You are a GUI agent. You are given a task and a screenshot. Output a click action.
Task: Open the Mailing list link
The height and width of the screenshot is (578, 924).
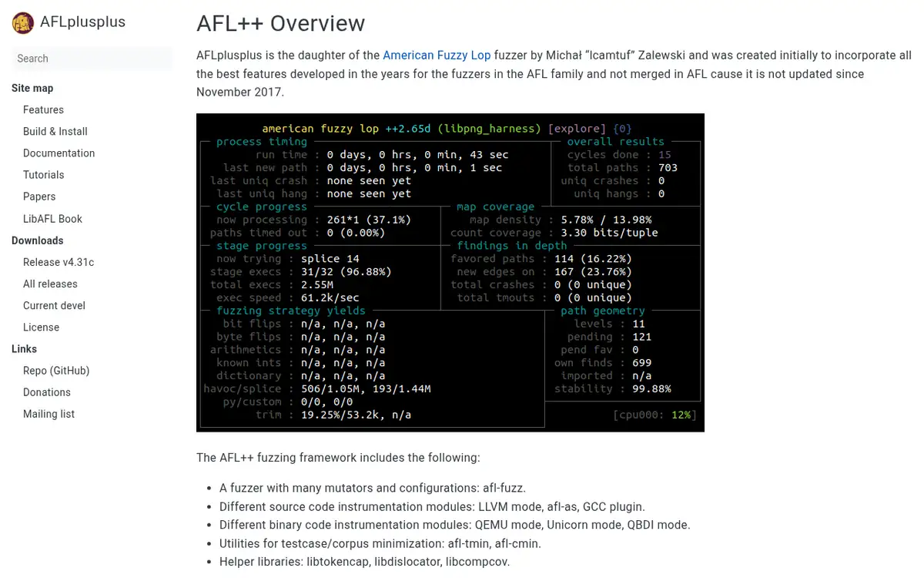point(49,414)
